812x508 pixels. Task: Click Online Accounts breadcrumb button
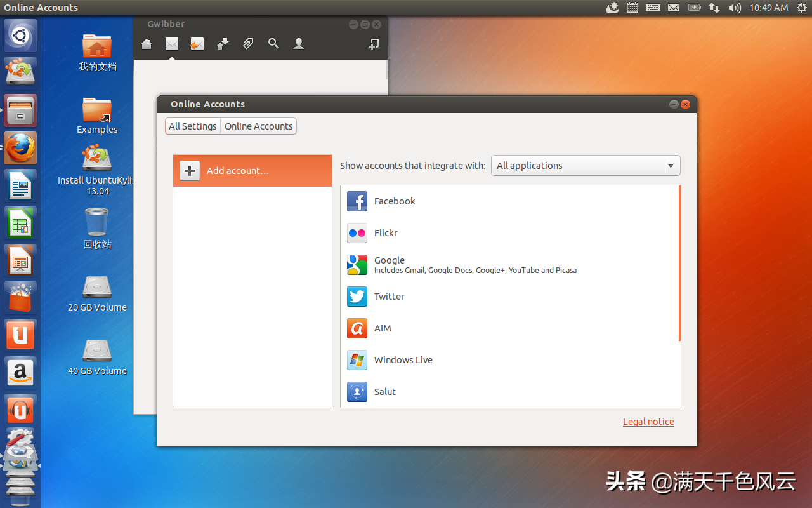point(259,126)
